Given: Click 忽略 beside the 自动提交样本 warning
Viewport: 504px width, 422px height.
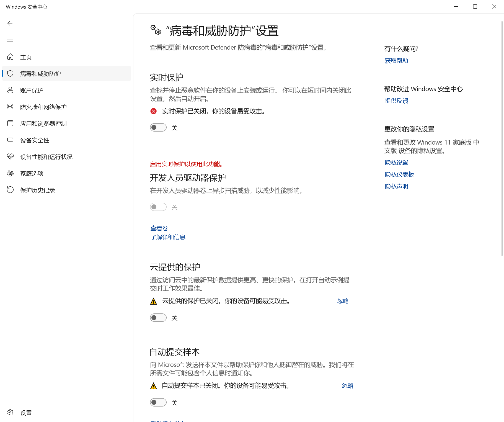Looking at the screenshot, I should 347,386.
